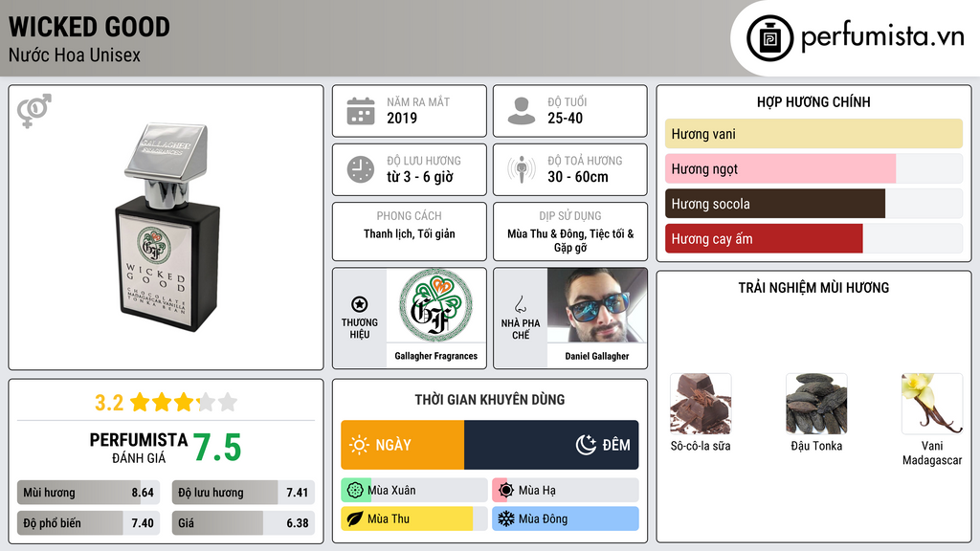Click the clock icon beside Độ lưu hương
The height and width of the screenshot is (551, 980).
click(x=361, y=170)
